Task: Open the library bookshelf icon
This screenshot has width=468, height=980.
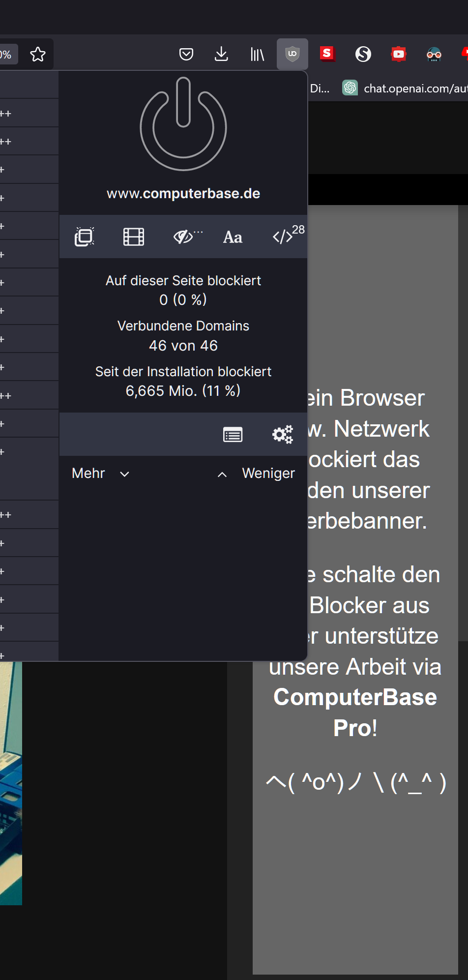Action: (257, 54)
